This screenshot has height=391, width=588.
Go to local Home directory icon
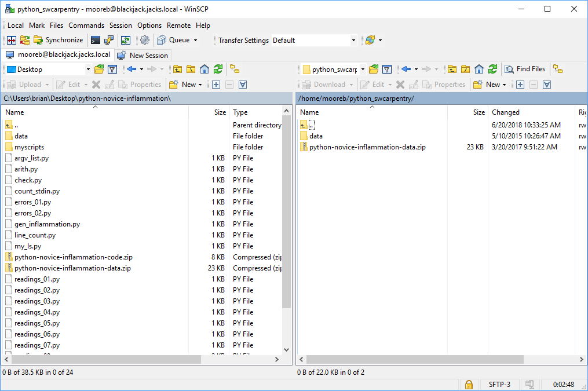click(204, 70)
